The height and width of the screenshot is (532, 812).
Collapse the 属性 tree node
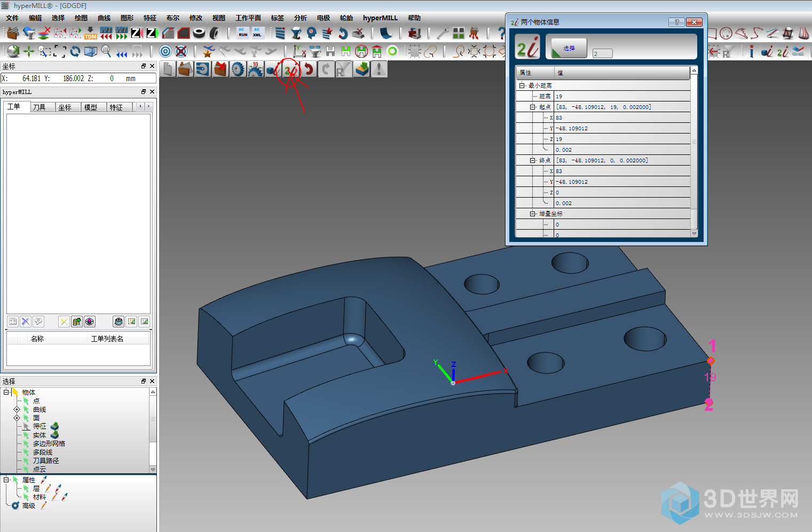(6, 480)
